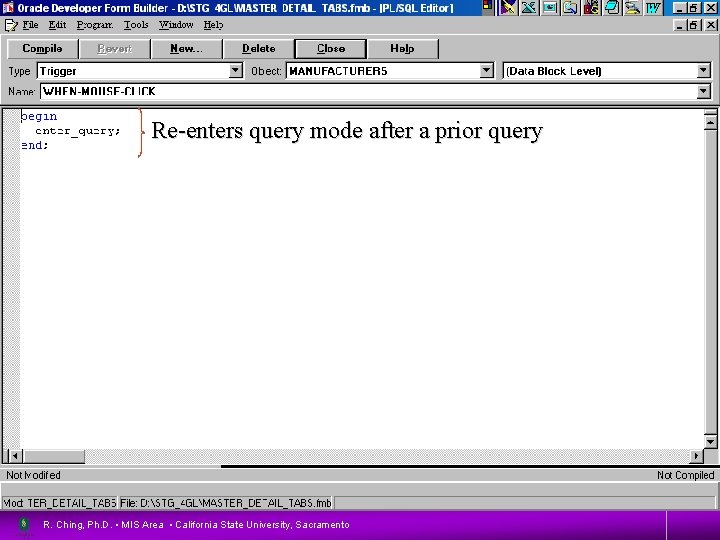The image size is (720, 540).
Task: Launch Word from the shortcut bar W icon
Action: 653,8
